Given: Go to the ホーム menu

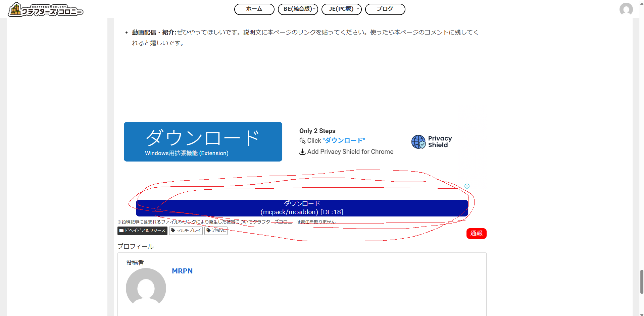Looking at the screenshot, I should click(x=254, y=9).
